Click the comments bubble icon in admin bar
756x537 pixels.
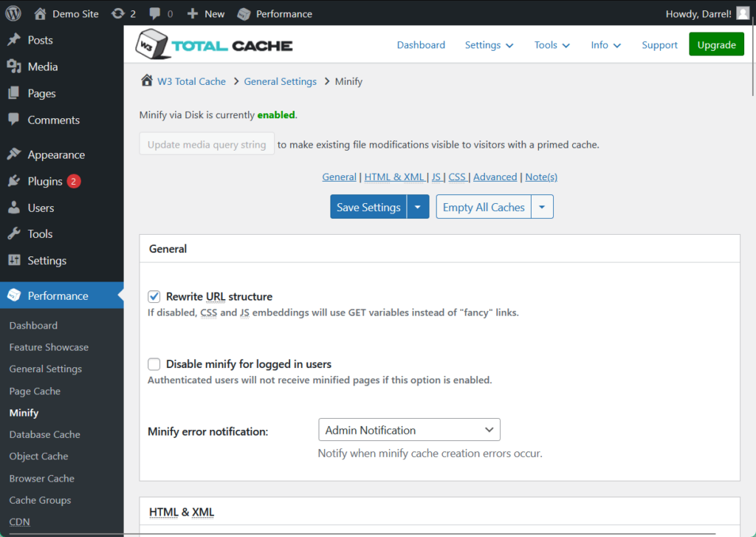click(154, 13)
